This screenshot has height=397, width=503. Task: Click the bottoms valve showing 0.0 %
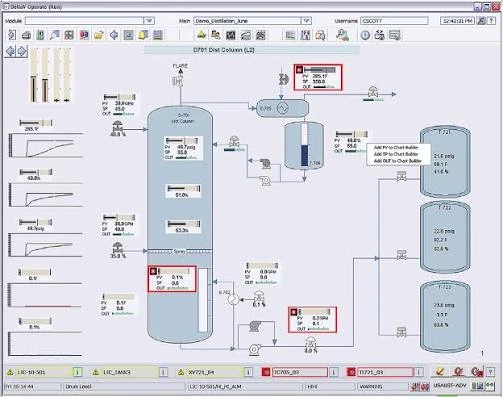tap(311, 342)
